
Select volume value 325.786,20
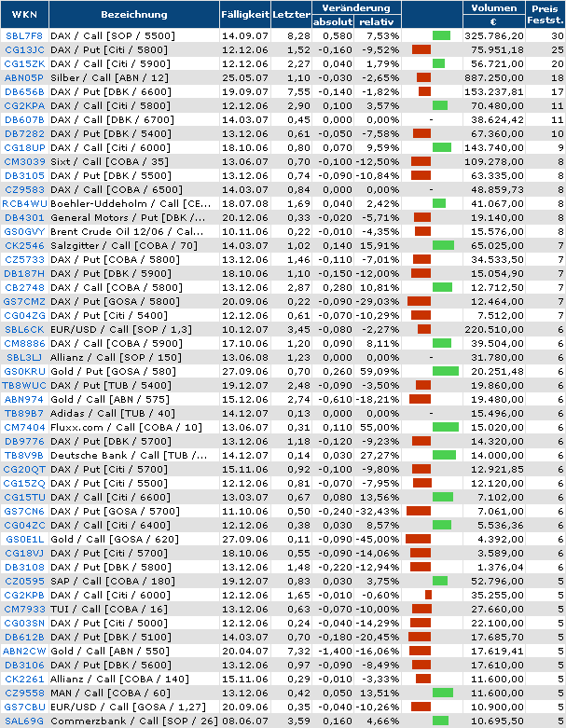(494, 35)
